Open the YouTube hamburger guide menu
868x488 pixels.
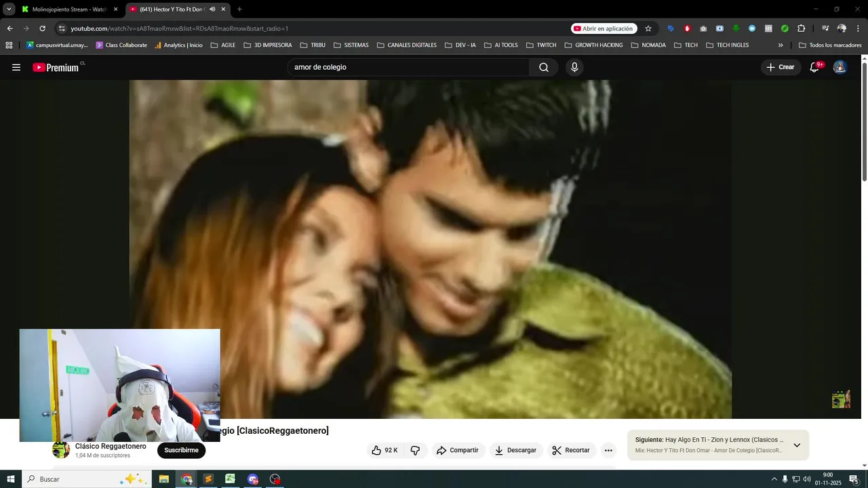coord(16,67)
